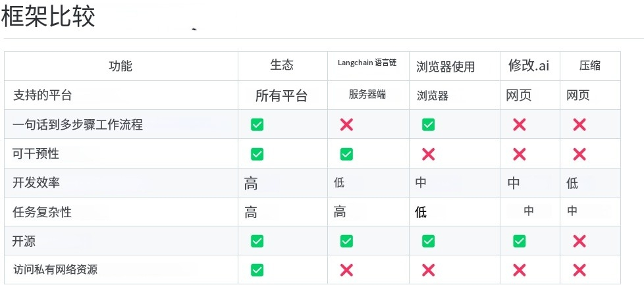Screen dimensions: 644x287
Task: Select the 访问私有网络资源 row label
Action: coord(55,270)
